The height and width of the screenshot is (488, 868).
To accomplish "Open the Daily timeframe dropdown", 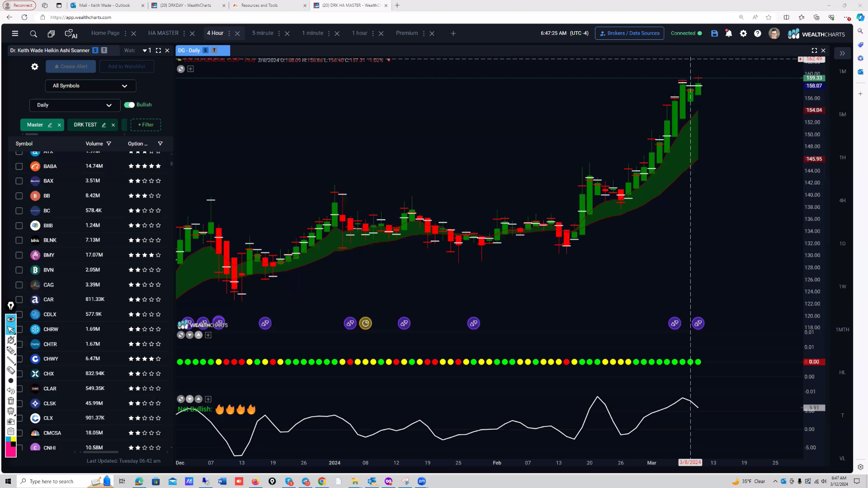I will pos(75,105).
